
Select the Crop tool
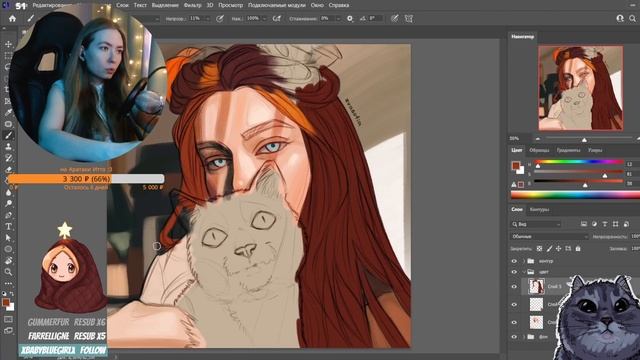(x=8, y=89)
